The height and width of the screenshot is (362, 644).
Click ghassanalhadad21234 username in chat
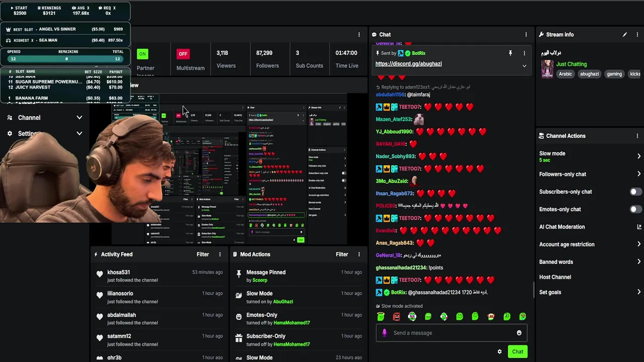[x=401, y=267]
